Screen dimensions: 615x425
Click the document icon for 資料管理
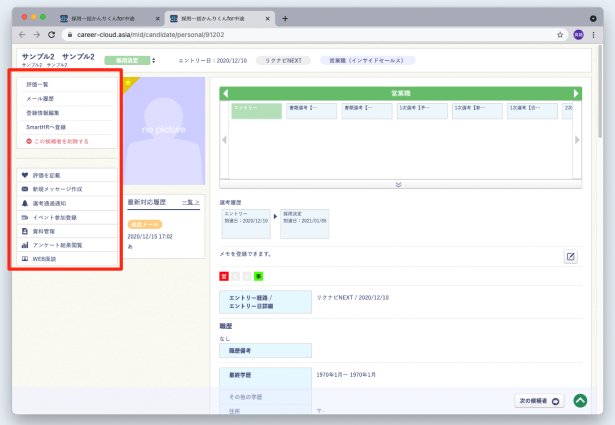(x=25, y=231)
